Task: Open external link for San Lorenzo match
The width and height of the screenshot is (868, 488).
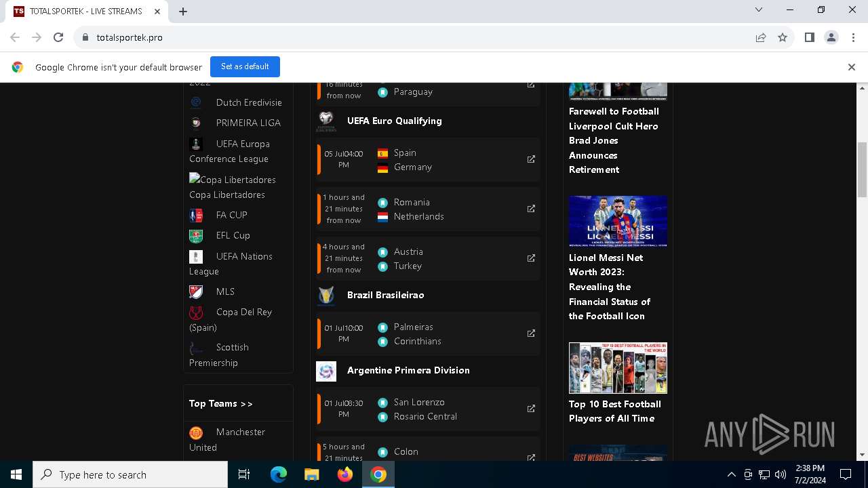Action: click(x=531, y=409)
